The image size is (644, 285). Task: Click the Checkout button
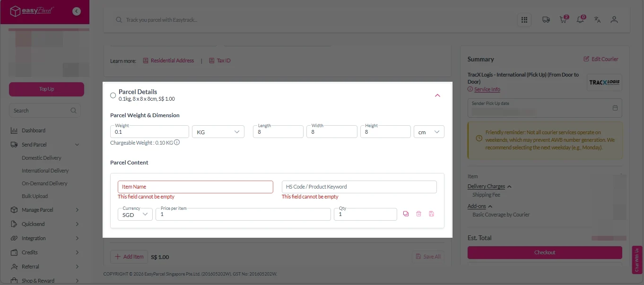point(545,252)
